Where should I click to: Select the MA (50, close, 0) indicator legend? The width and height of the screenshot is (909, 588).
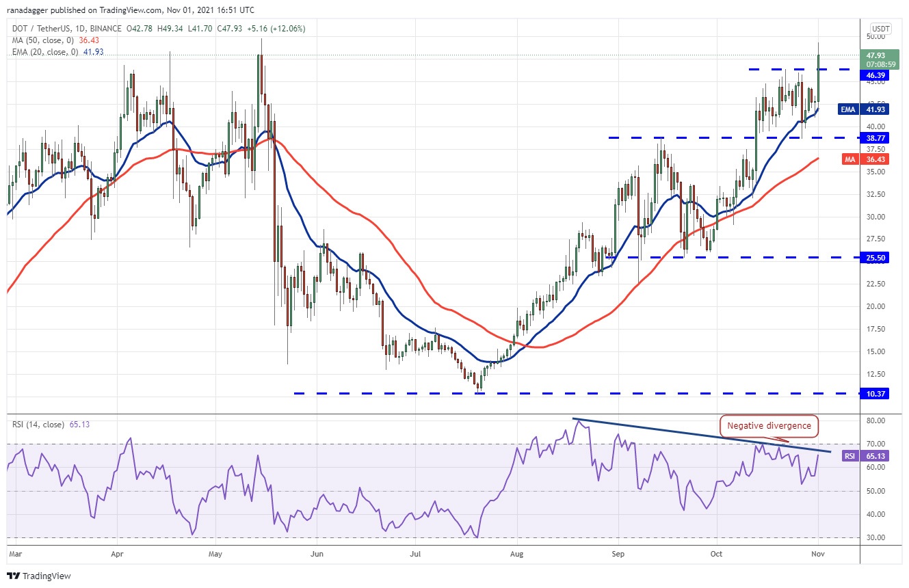coord(49,40)
